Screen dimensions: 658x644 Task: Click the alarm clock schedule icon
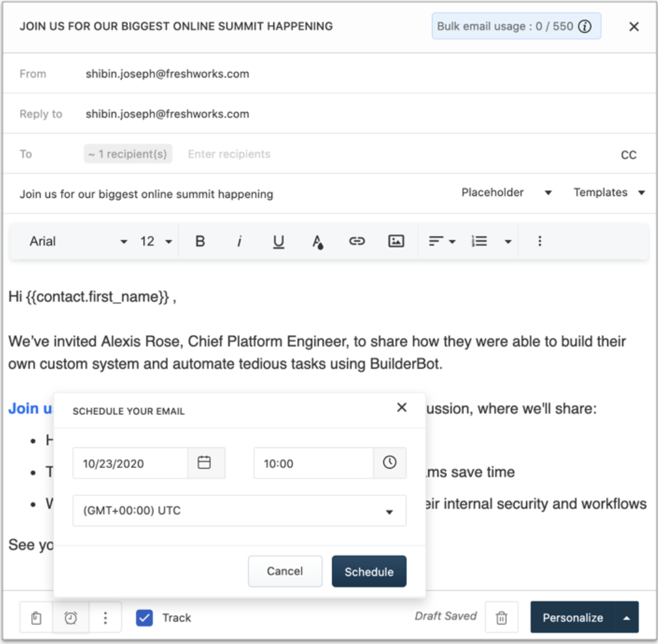click(71, 618)
